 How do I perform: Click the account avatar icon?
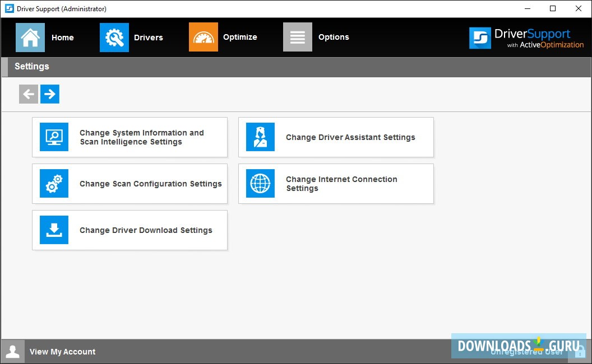click(13, 352)
